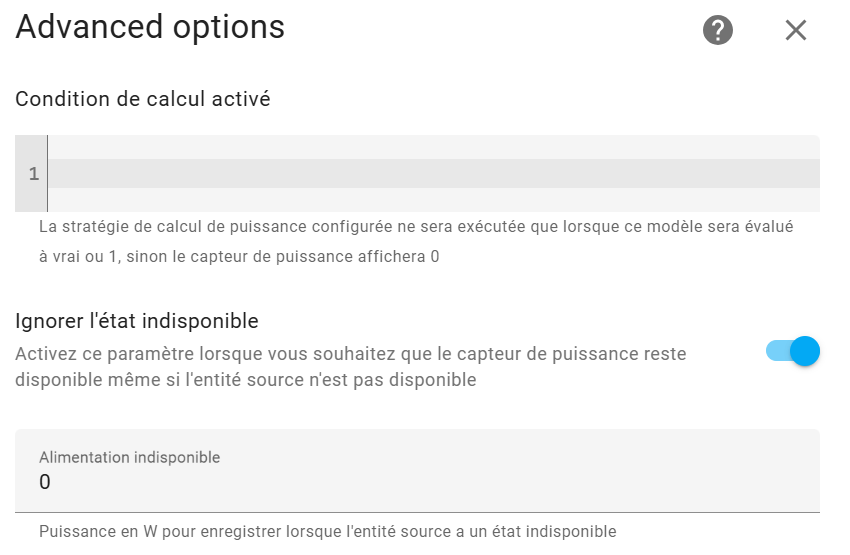The height and width of the screenshot is (555, 850).
Task: Click helper text about stratégie de calcul
Action: (416, 241)
